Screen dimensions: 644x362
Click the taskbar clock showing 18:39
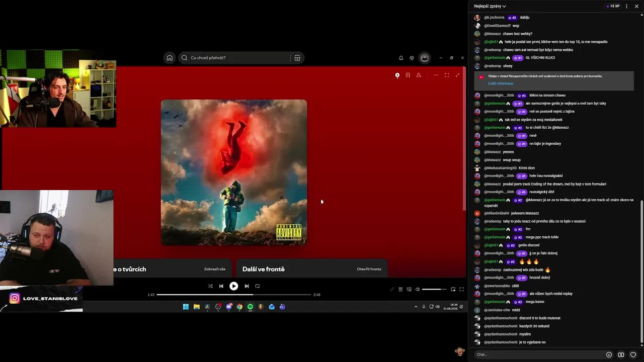[x=450, y=307]
